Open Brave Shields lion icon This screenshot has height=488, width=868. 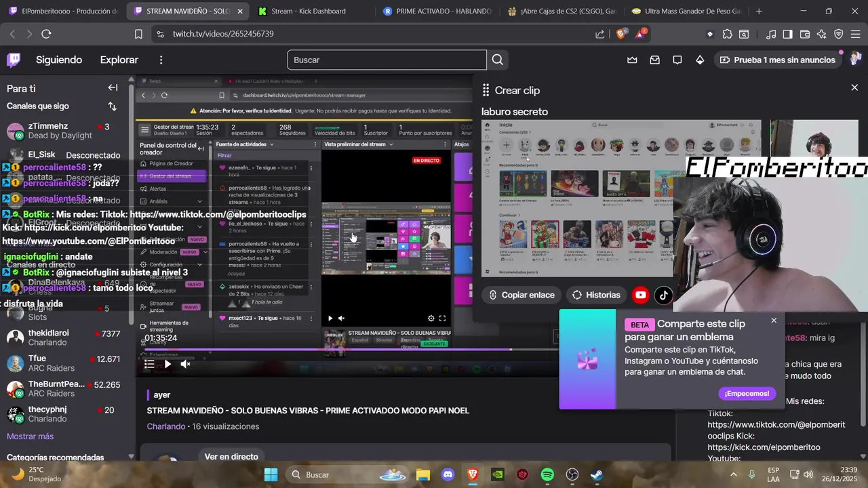pyautogui.click(x=620, y=34)
